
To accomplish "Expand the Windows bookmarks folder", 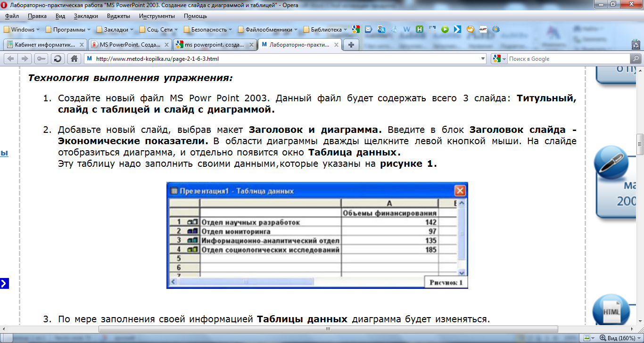I will pyautogui.click(x=22, y=29).
